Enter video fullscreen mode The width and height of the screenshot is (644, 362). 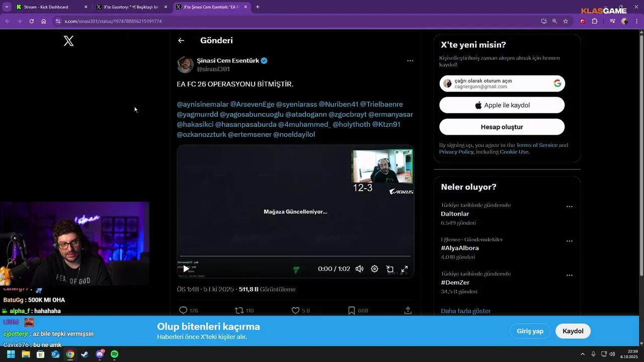coord(404,269)
